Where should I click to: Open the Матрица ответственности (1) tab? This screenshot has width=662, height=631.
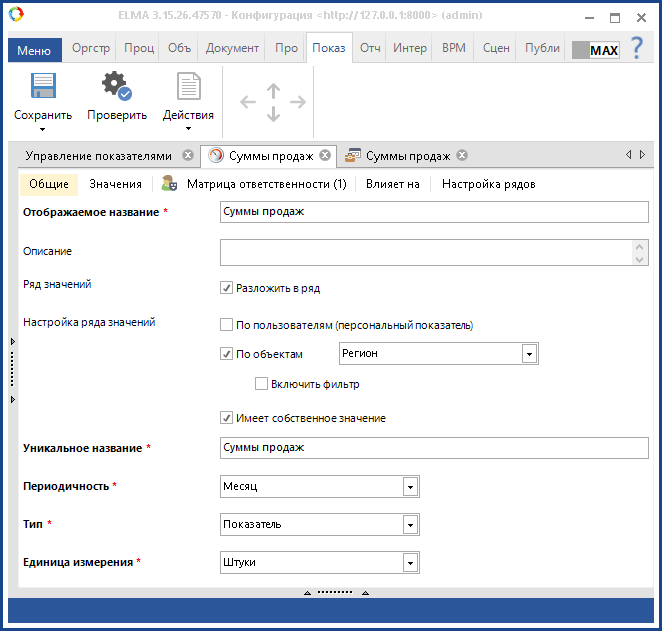(x=265, y=184)
